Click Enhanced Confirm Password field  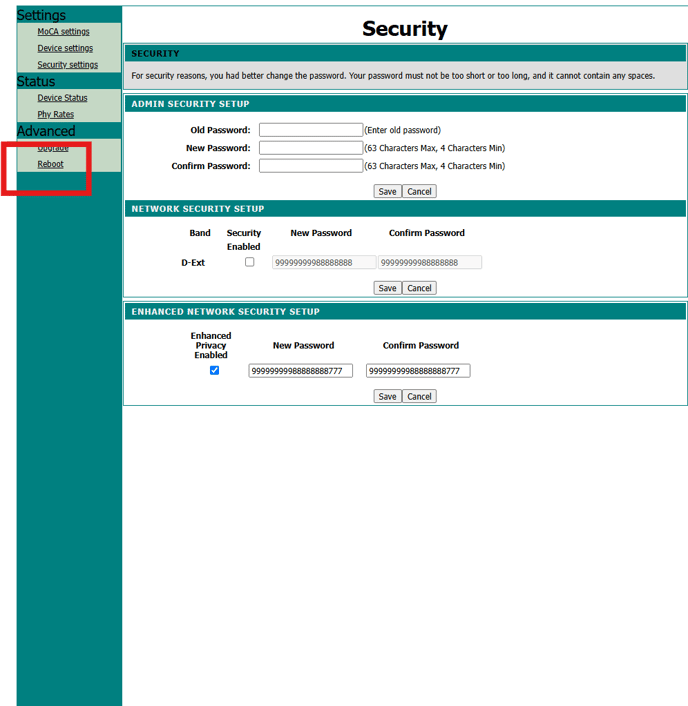click(x=418, y=371)
